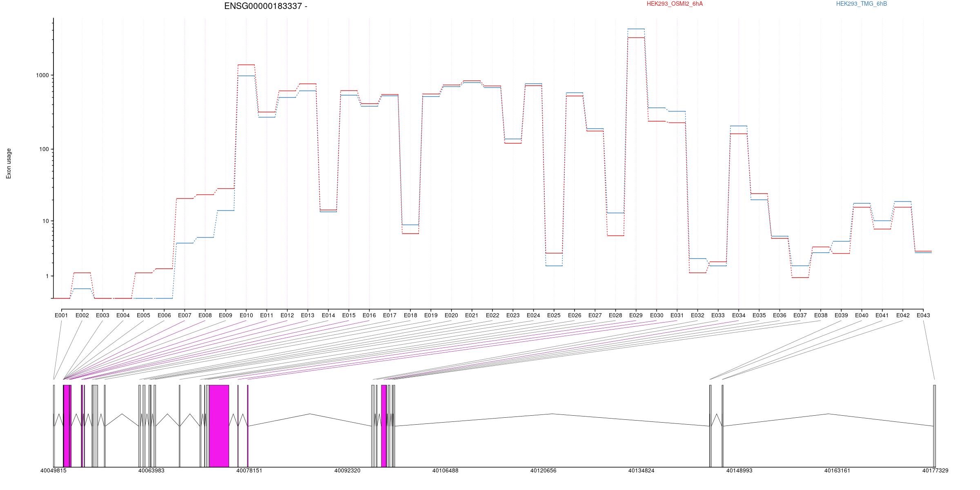The height and width of the screenshot is (490, 980).
Task: Click the exon label E018
Action: pos(410,315)
